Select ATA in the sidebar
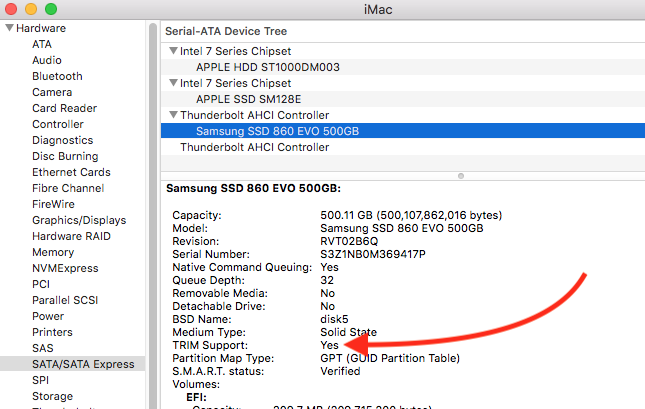645x409 pixels. 42,44
